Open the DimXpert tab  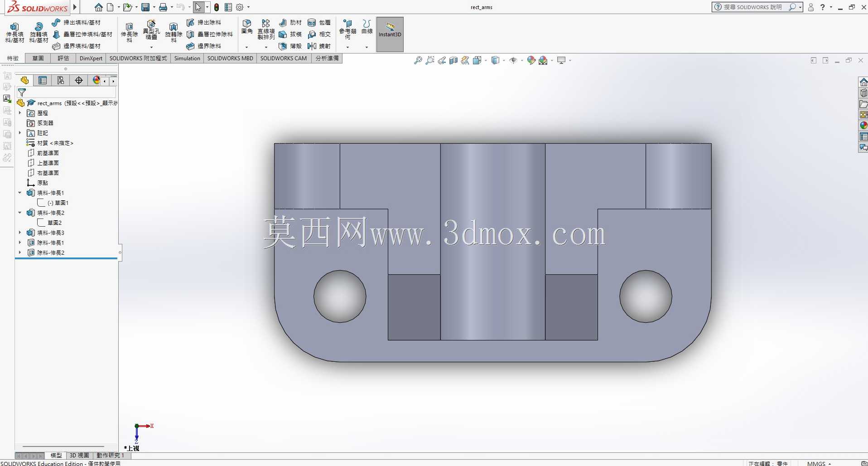pyautogui.click(x=91, y=58)
